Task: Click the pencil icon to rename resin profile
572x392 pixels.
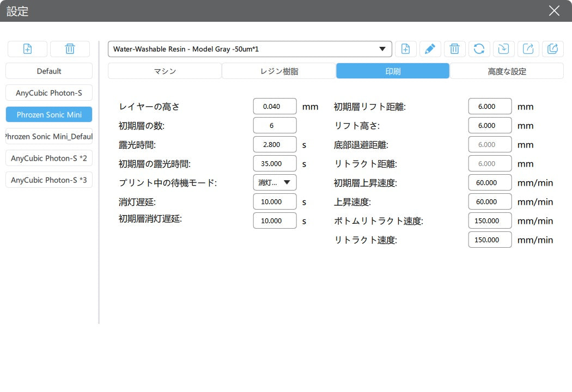Action: pos(430,49)
